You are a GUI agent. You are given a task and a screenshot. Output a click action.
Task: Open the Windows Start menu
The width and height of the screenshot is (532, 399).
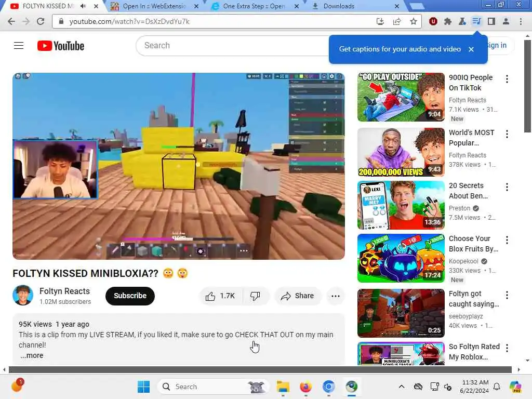click(143, 387)
